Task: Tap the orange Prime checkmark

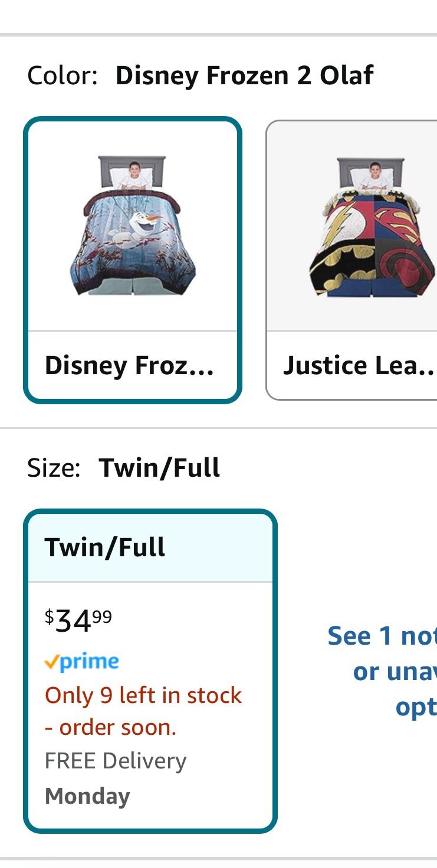Action: point(51,663)
